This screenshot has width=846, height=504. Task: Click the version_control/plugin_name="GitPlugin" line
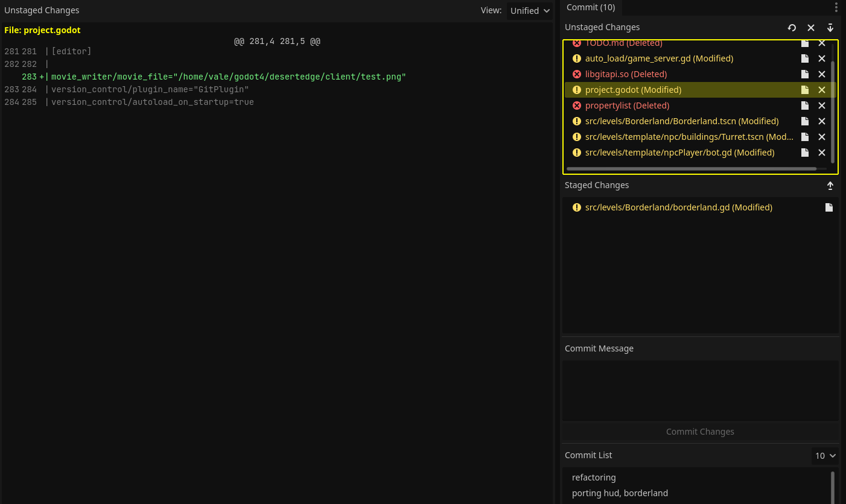point(150,90)
